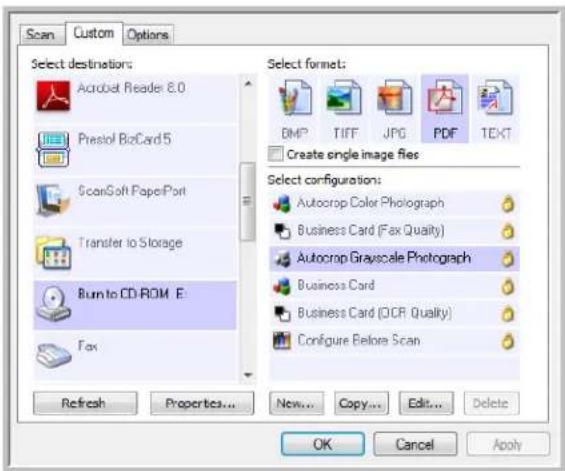
Task: Choose the Fax machine icon
Action: click(x=54, y=355)
